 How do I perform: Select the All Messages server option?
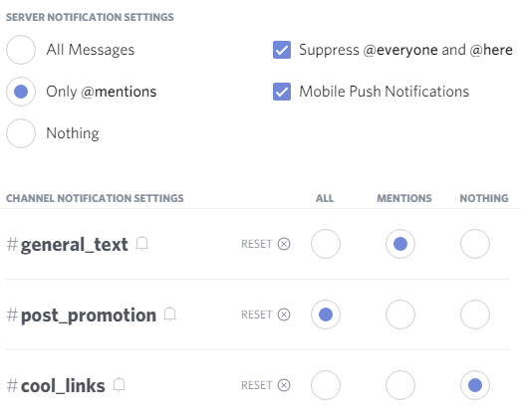21,50
